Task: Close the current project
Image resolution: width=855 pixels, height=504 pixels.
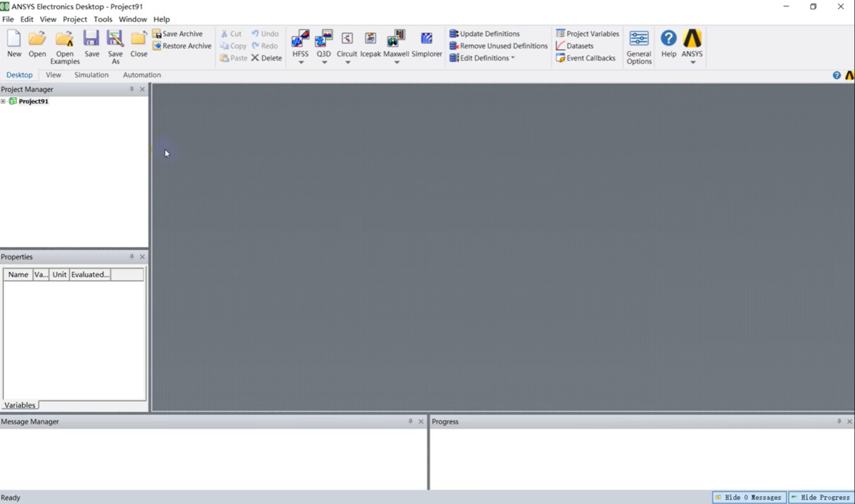Action: coord(139,43)
